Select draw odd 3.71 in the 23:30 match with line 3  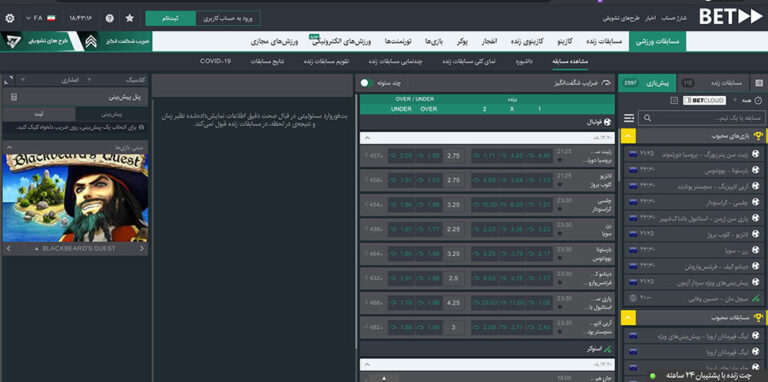click(x=512, y=327)
